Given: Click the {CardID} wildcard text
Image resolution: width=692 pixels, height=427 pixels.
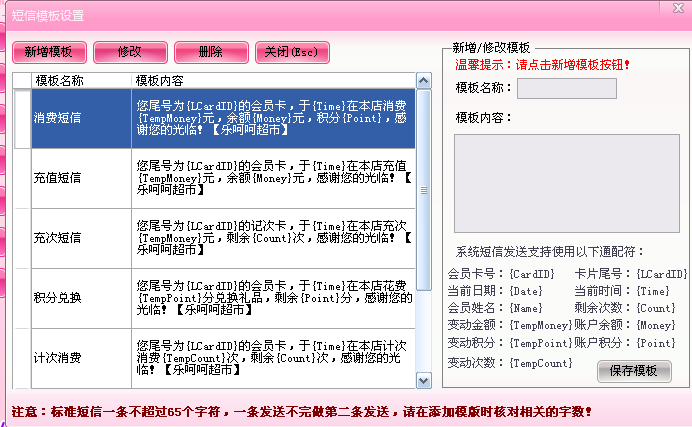Looking at the screenshot, I should tap(532, 274).
